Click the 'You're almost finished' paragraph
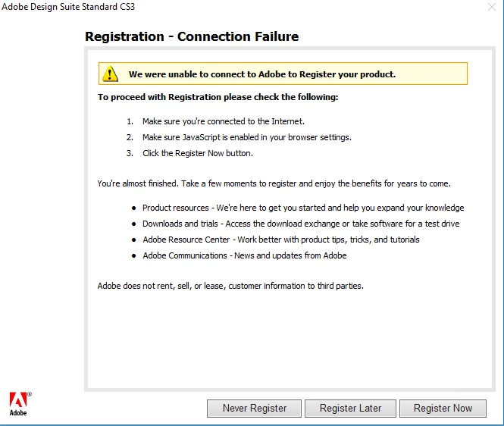The width and height of the screenshot is (504, 426). coord(274,183)
